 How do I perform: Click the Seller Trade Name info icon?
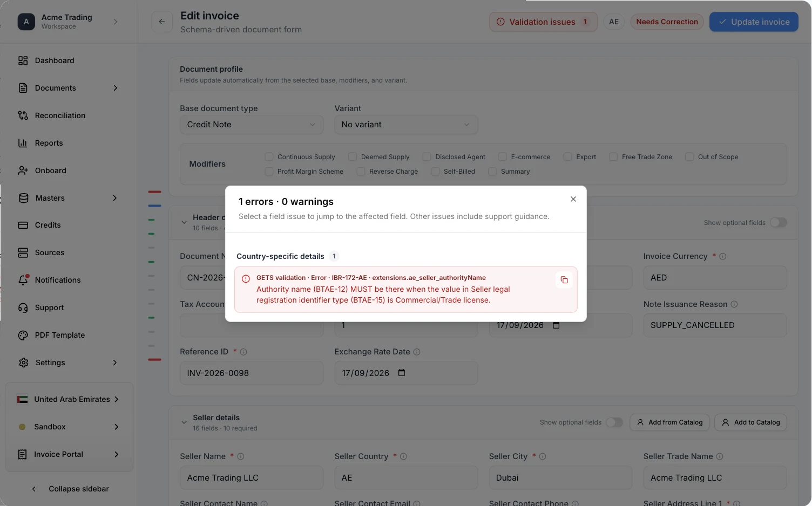(720, 456)
